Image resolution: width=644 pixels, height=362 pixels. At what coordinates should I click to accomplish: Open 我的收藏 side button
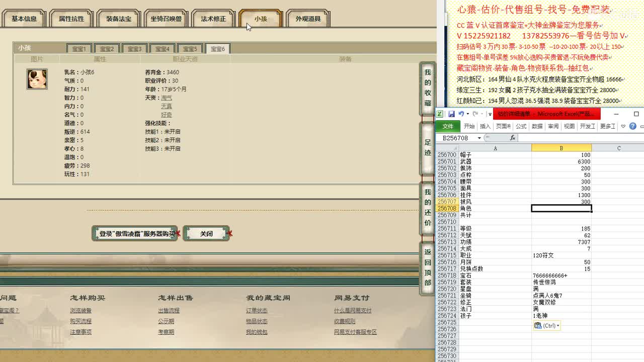point(427,89)
